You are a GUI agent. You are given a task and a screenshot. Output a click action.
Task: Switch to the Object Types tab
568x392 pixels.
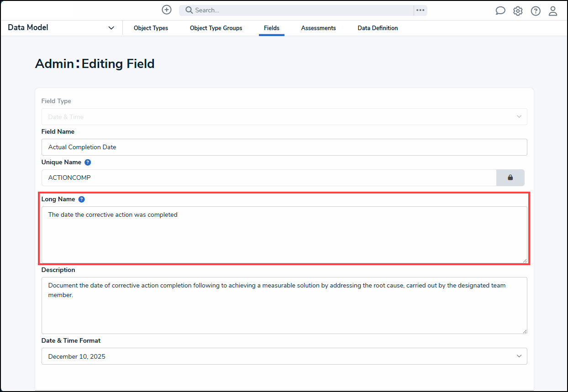(151, 28)
